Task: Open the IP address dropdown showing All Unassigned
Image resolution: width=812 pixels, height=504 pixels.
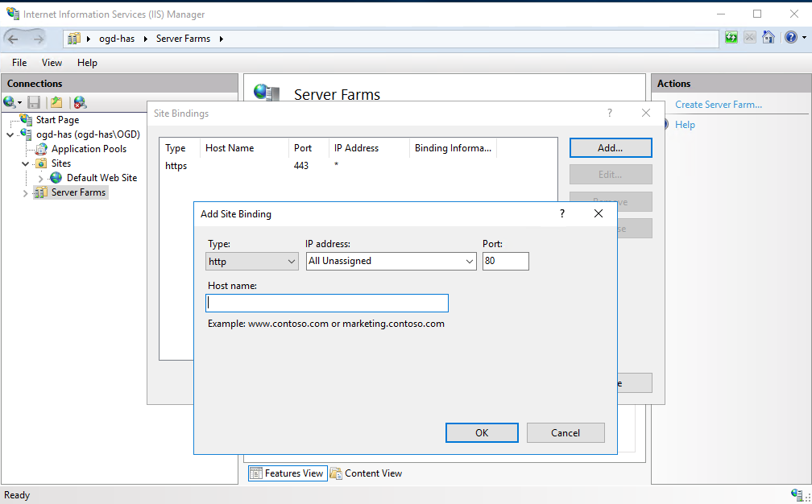Action: coord(391,261)
